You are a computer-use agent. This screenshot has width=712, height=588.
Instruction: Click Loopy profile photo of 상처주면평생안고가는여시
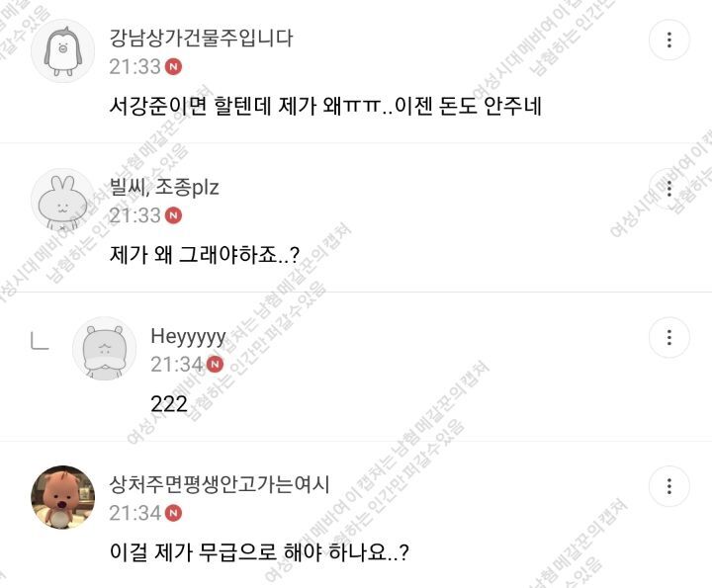point(62,497)
